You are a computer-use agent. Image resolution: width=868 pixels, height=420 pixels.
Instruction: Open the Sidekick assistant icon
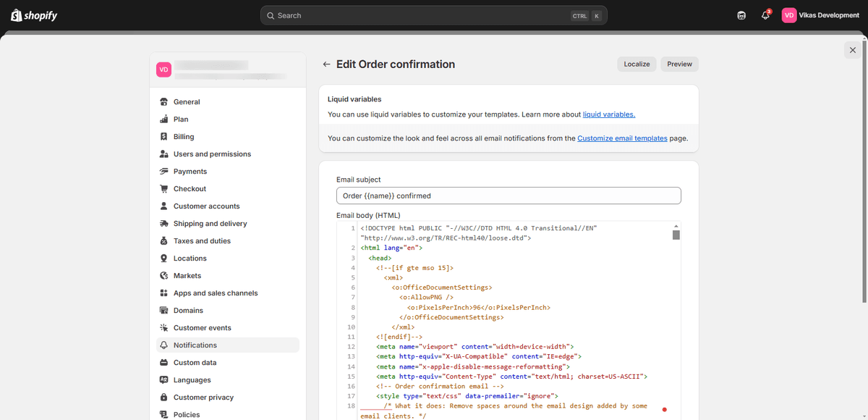(741, 15)
